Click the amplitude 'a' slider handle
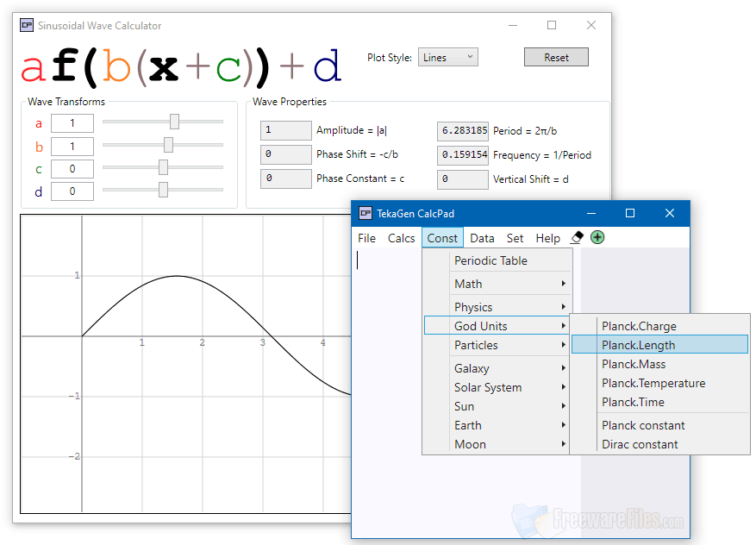The height and width of the screenshot is (545, 756). (x=176, y=123)
